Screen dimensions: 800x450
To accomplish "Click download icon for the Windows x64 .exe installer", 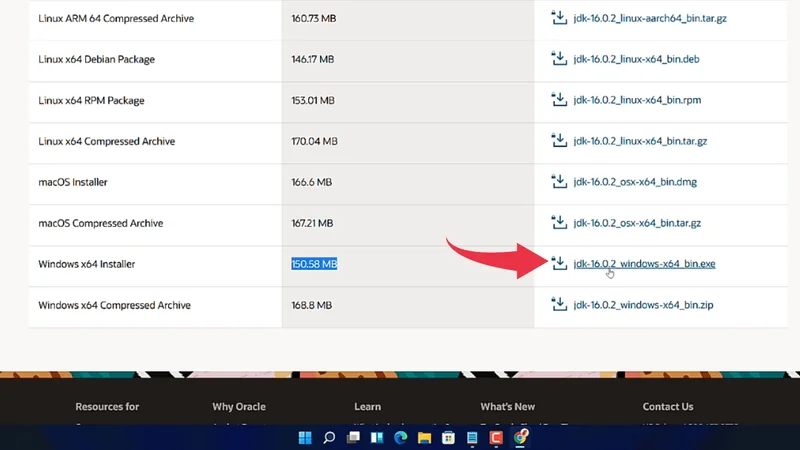I will [559, 264].
